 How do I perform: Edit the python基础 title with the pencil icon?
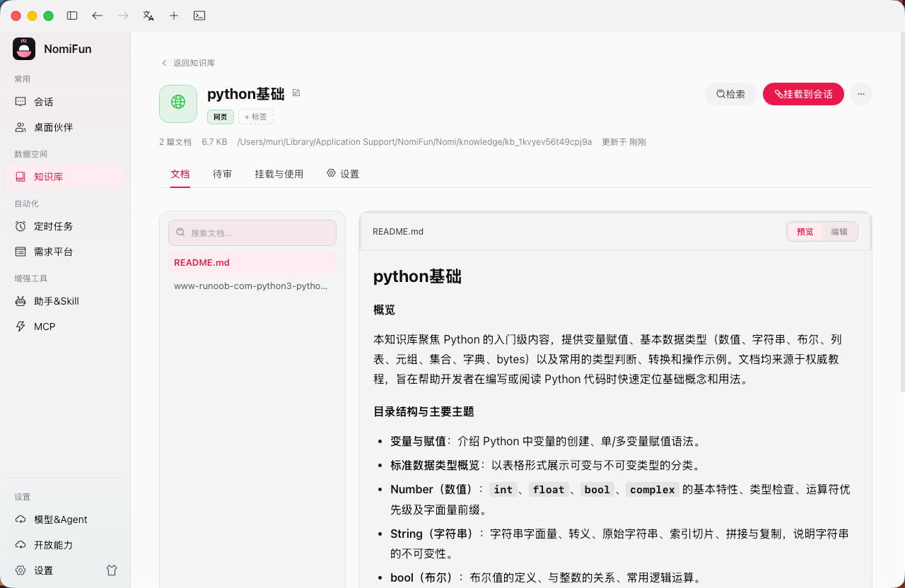pos(296,93)
